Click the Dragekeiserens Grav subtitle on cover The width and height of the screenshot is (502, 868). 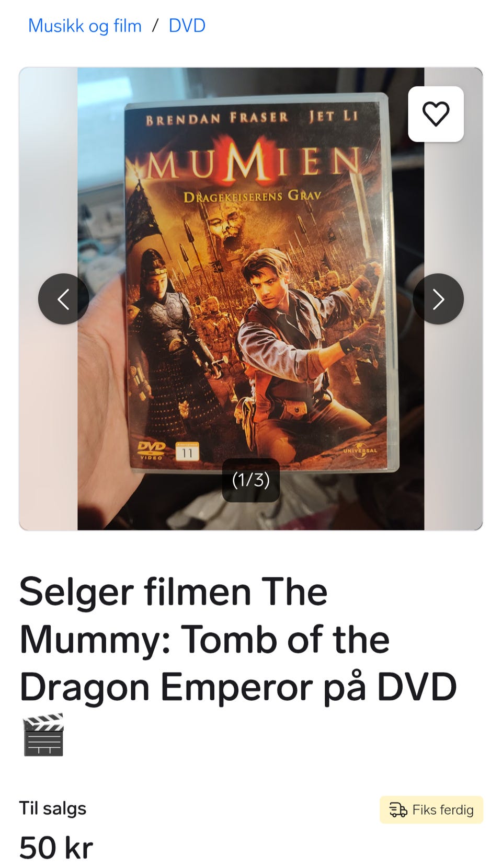pyautogui.click(x=252, y=197)
